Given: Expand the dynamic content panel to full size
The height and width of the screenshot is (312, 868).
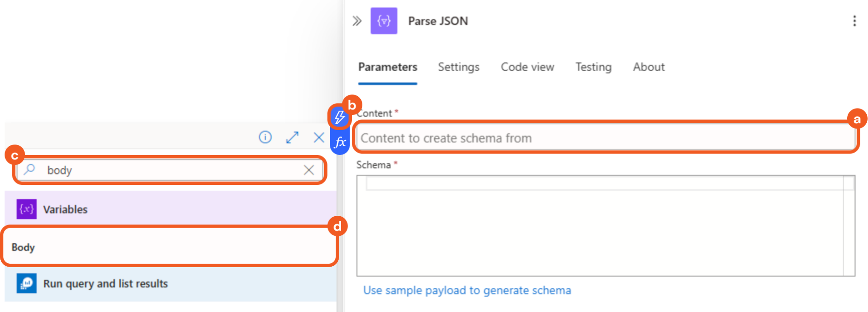Looking at the screenshot, I should point(292,137).
